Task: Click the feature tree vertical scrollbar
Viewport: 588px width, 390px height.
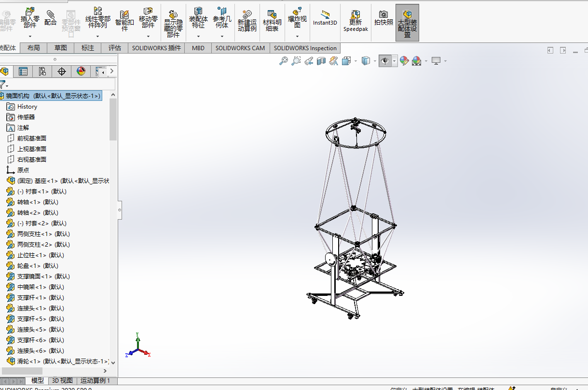Action: [x=113, y=120]
